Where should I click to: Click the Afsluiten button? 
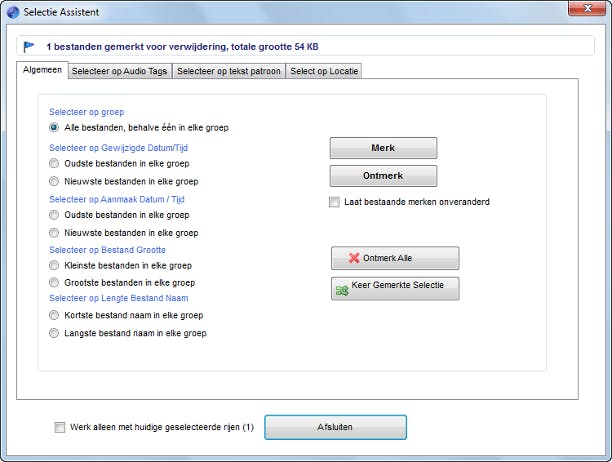pos(335,427)
